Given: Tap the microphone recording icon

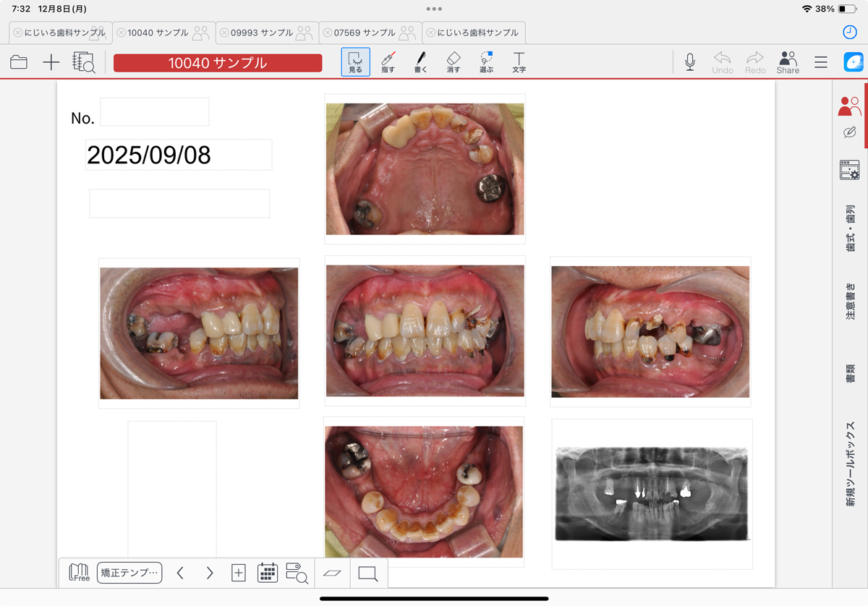Looking at the screenshot, I should click(x=690, y=62).
